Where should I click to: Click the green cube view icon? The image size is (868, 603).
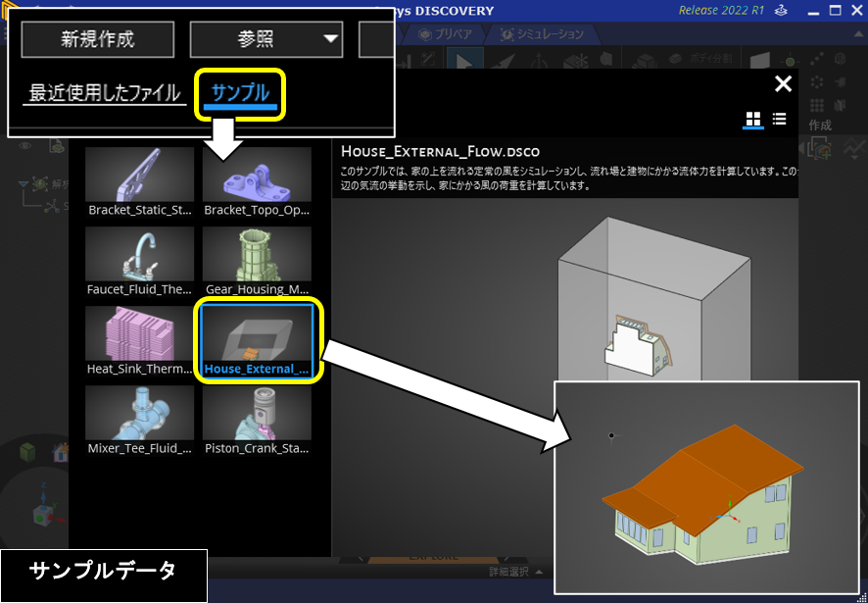27,452
